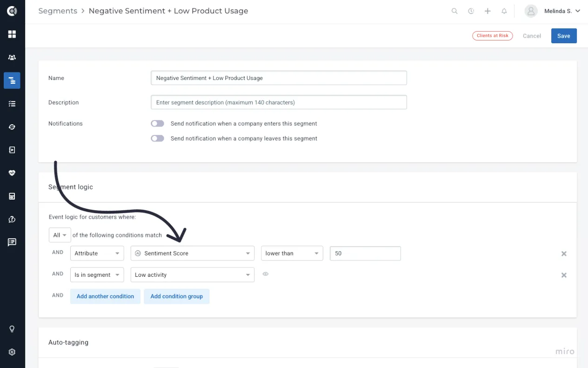The width and height of the screenshot is (588, 368).
Task: Click the plus add icon in header
Action: click(488, 11)
